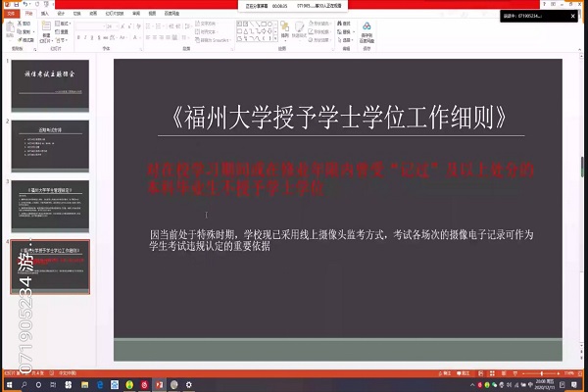Open the Shape Outline dropdown
This screenshot has height=392, width=588.
319,31
